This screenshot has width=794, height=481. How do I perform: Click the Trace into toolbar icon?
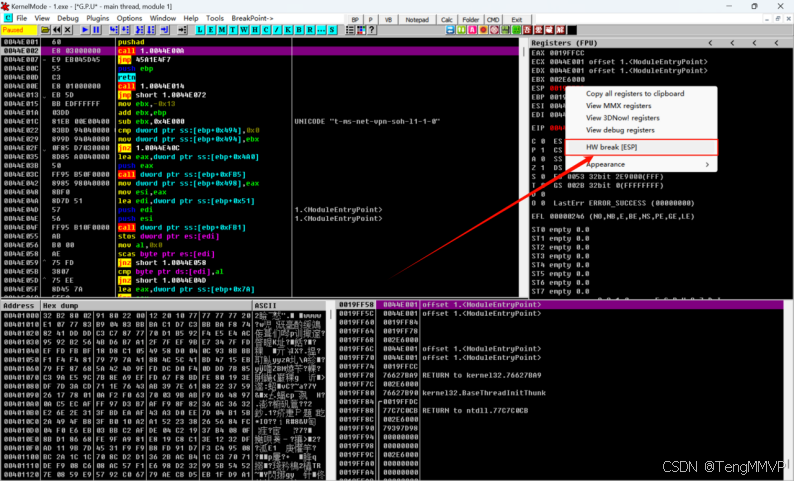coord(139,30)
